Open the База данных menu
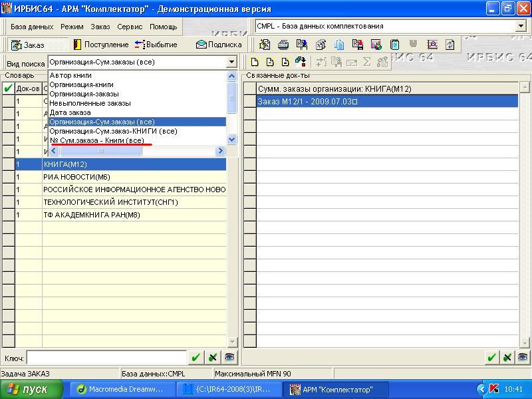This screenshot has width=532, height=399. pyautogui.click(x=32, y=27)
